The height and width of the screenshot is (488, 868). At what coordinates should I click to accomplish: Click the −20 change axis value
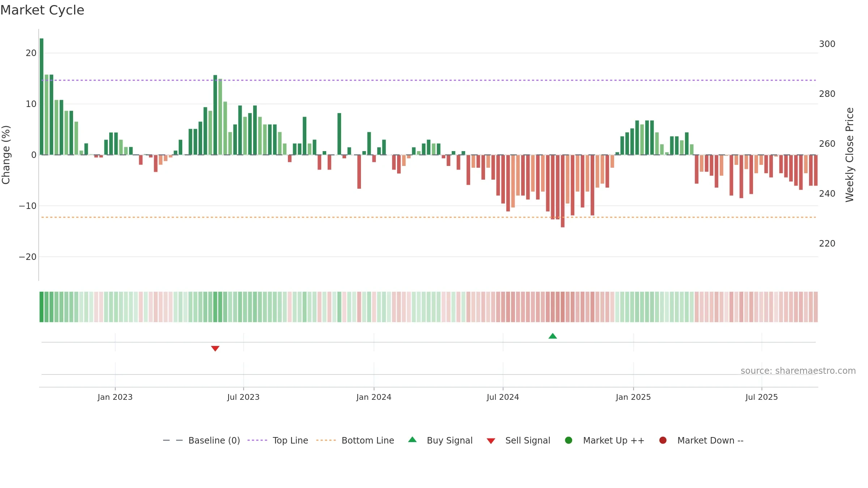(28, 257)
